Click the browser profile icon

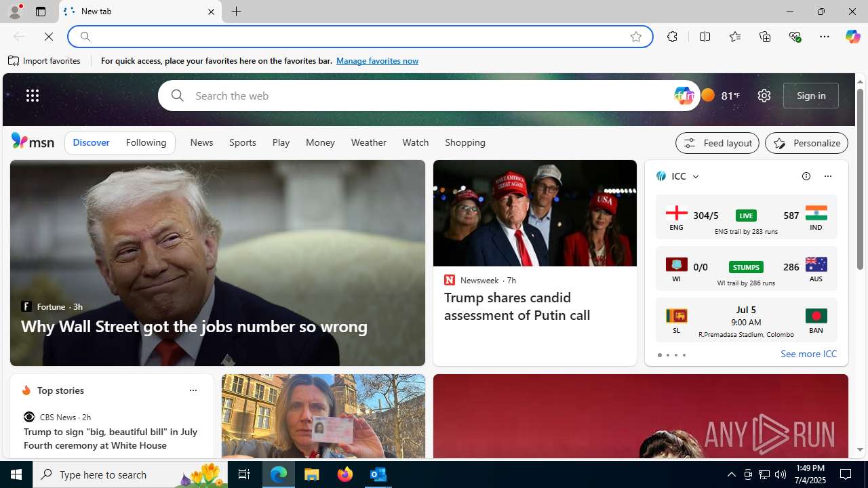14,12
